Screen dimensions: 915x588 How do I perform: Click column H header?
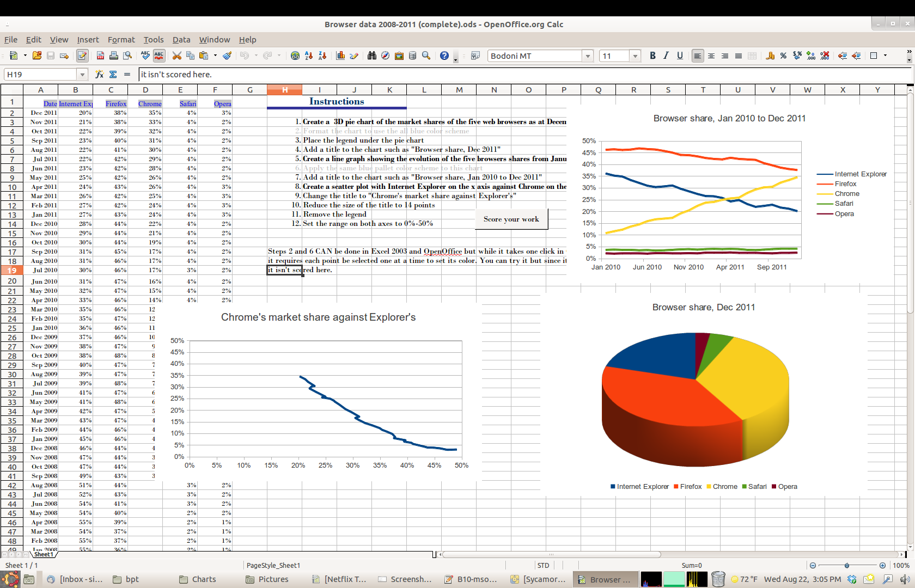pos(285,90)
